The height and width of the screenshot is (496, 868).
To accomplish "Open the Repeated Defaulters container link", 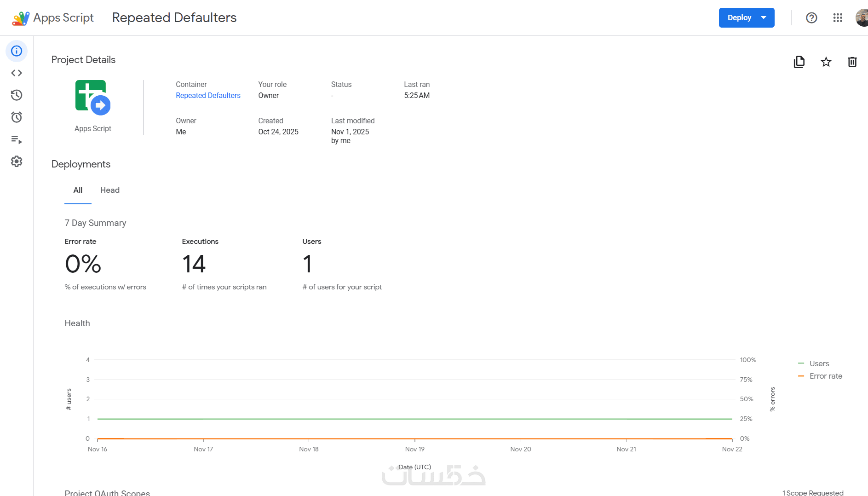I will (x=208, y=96).
